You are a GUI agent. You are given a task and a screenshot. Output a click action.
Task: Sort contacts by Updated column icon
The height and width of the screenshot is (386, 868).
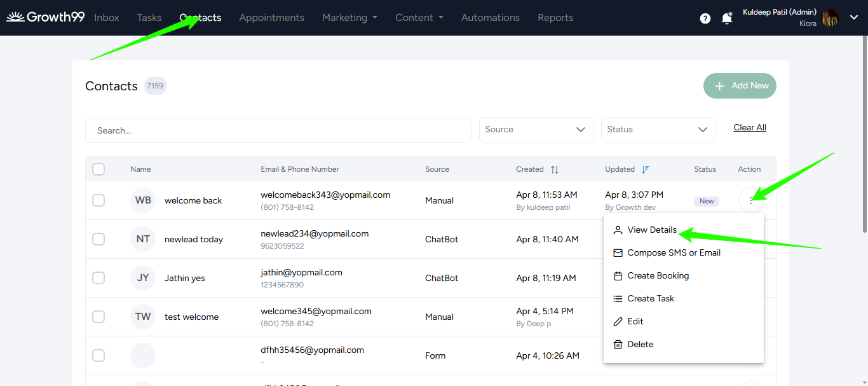[x=646, y=169]
